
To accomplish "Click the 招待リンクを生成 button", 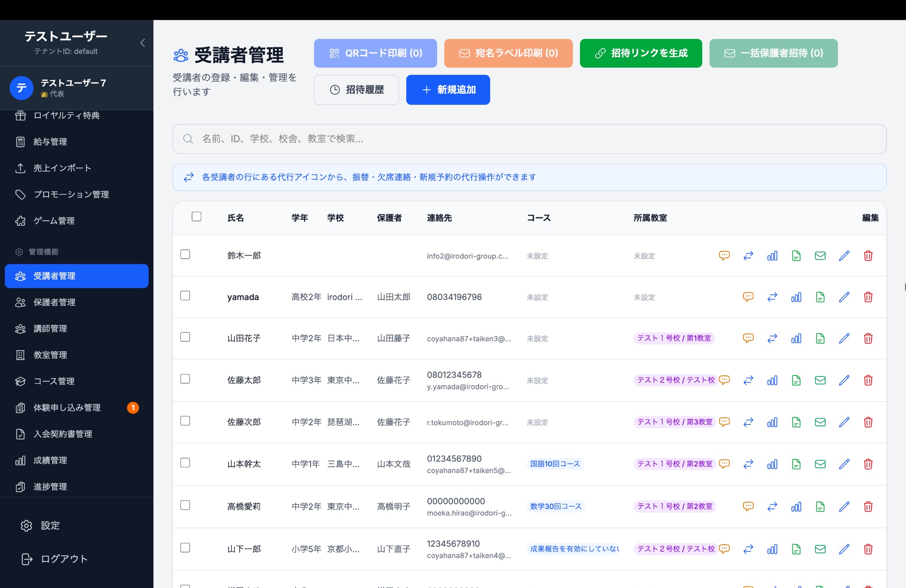I will [640, 53].
